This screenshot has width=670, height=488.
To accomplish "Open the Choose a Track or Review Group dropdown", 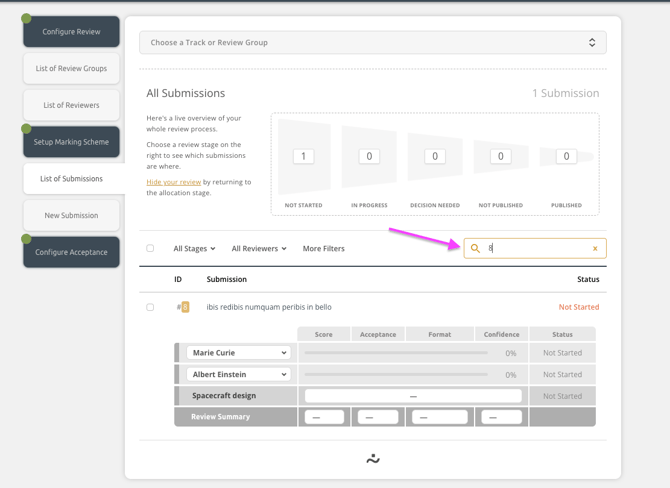I will click(372, 43).
